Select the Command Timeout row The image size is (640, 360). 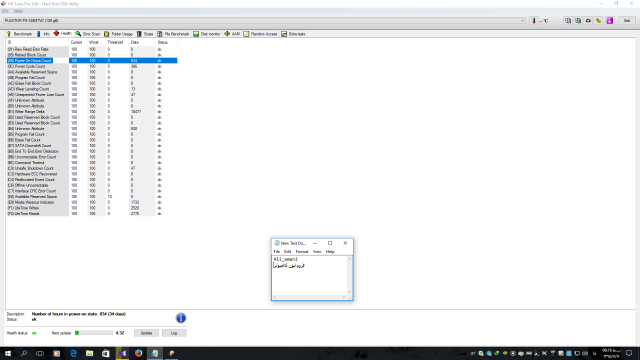(x=92, y=162)
